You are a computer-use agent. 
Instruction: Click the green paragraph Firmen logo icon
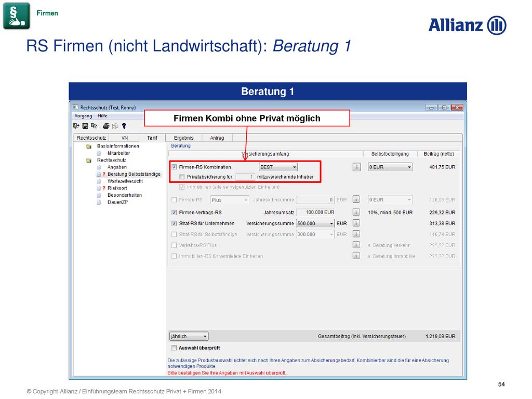point(17,16)
